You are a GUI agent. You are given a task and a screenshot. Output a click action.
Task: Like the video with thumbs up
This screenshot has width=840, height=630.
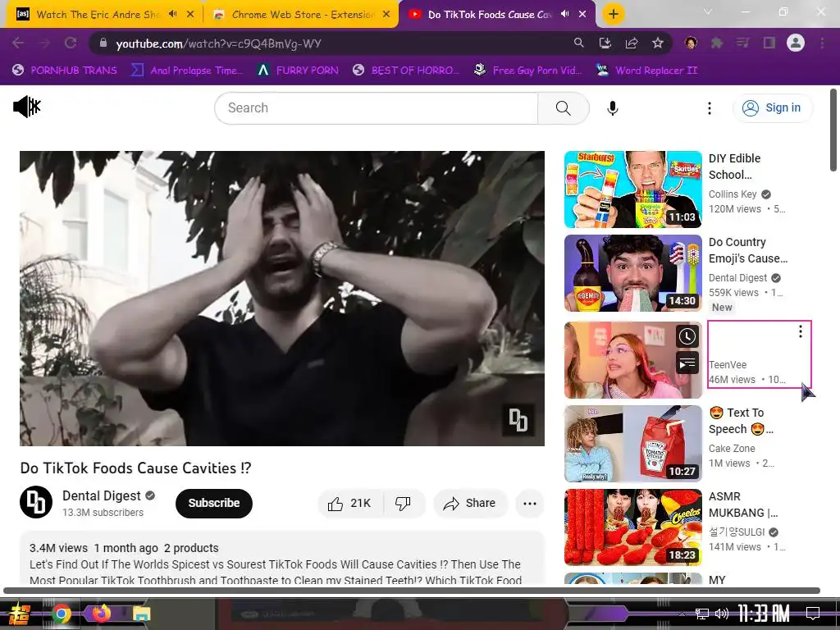(349, 503)
